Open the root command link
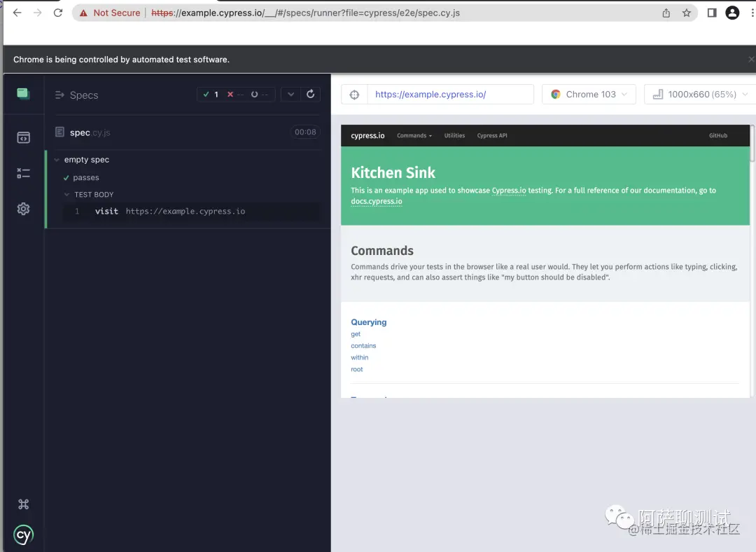Screen dimensions: 756x552 coord(357,369)
